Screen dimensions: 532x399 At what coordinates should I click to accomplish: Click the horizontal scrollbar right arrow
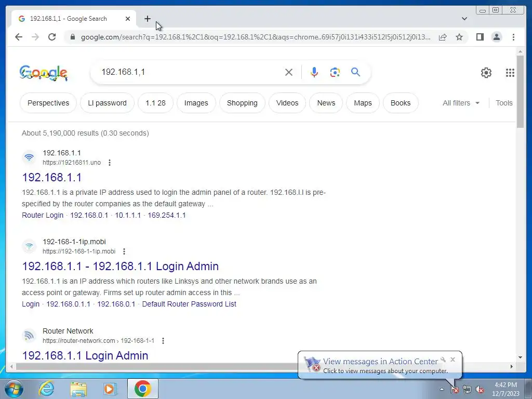pyautogui.click(x=512, y=366)
